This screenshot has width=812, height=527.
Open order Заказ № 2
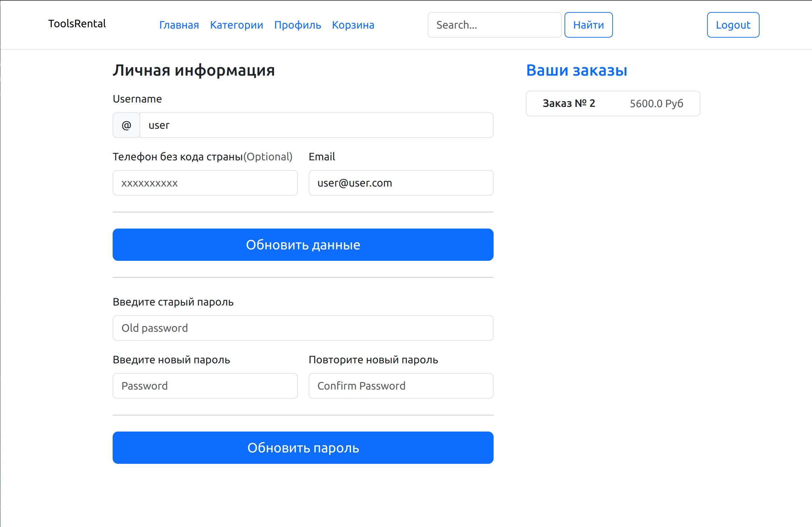(569, 104)
